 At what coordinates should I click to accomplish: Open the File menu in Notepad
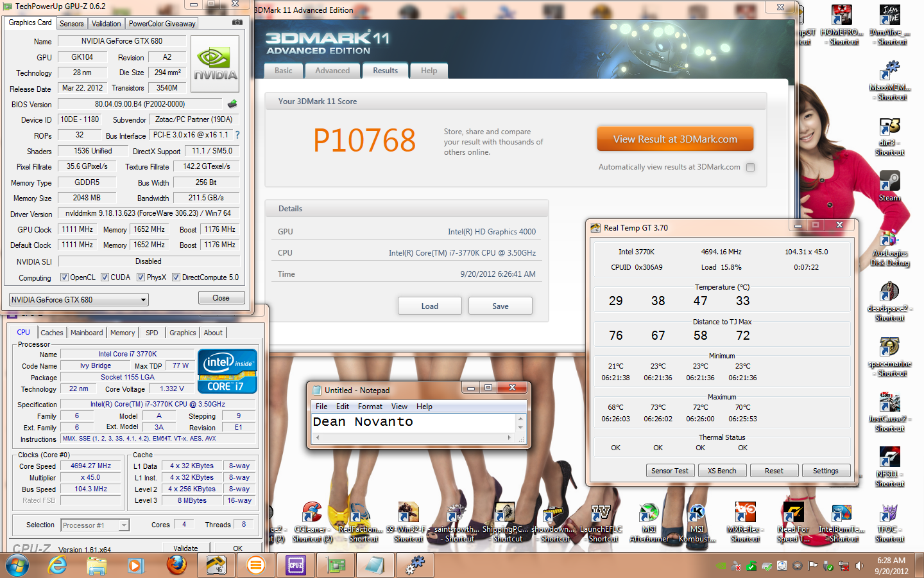(x=321, y=407)
